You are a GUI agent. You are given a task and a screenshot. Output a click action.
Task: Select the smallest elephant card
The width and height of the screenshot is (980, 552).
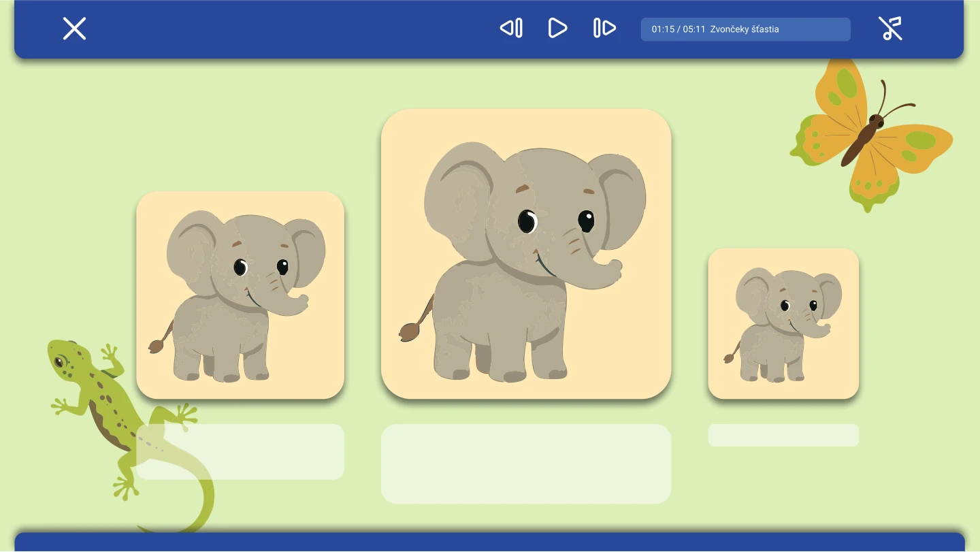783,324
